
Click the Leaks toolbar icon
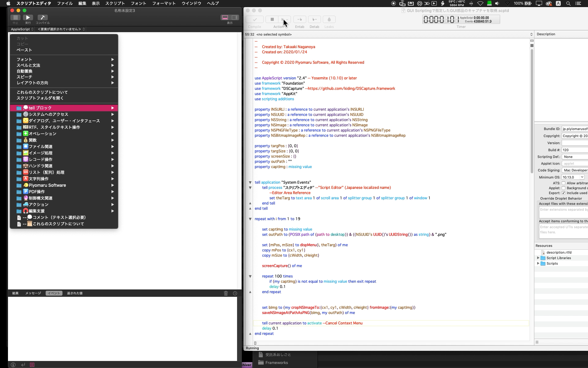tap(329, 19)
